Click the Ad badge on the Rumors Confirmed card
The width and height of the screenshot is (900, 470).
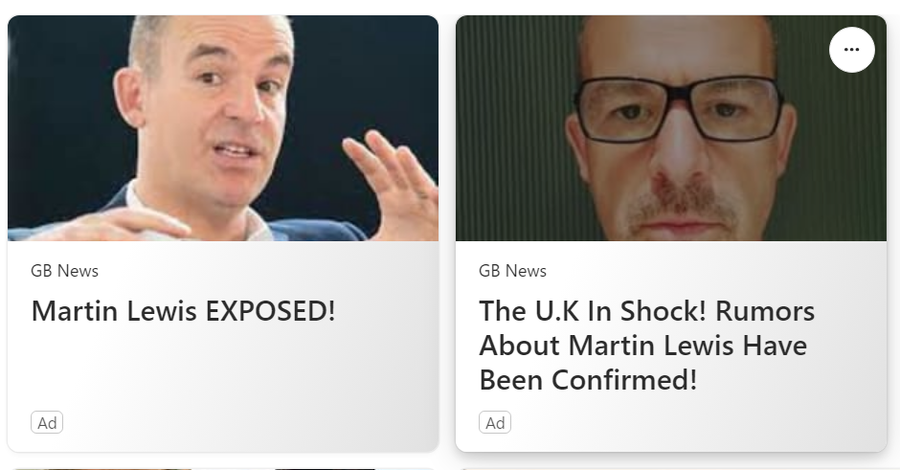(495, 423)
